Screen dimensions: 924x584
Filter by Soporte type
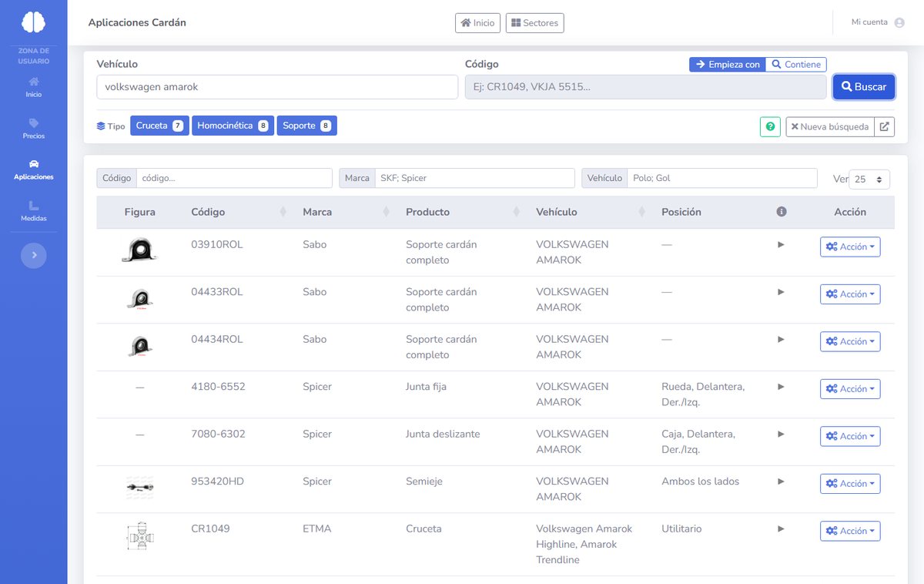[x=306, y=126]
